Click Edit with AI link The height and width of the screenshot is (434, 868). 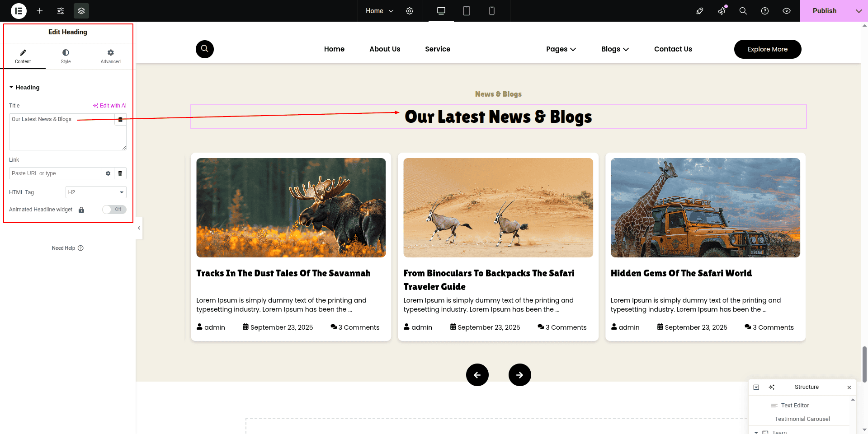pyautogui.click(x=110, y=106)
